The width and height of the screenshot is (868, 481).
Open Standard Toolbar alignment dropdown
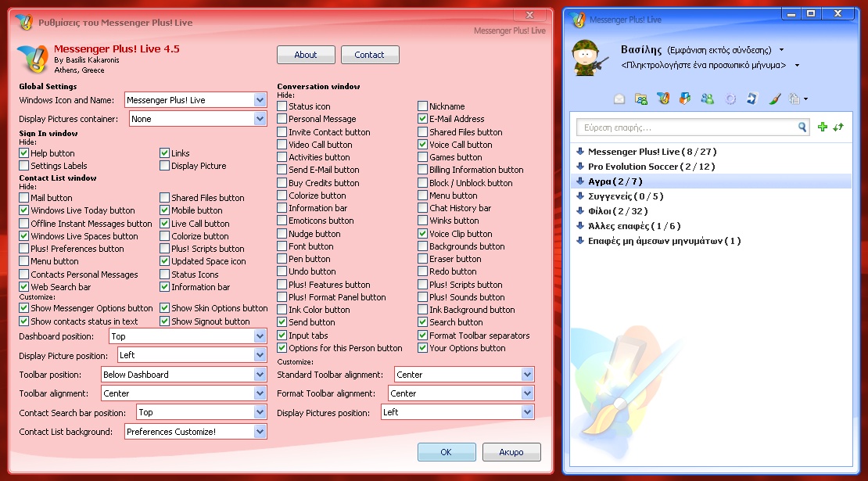(x=464, y=375)
